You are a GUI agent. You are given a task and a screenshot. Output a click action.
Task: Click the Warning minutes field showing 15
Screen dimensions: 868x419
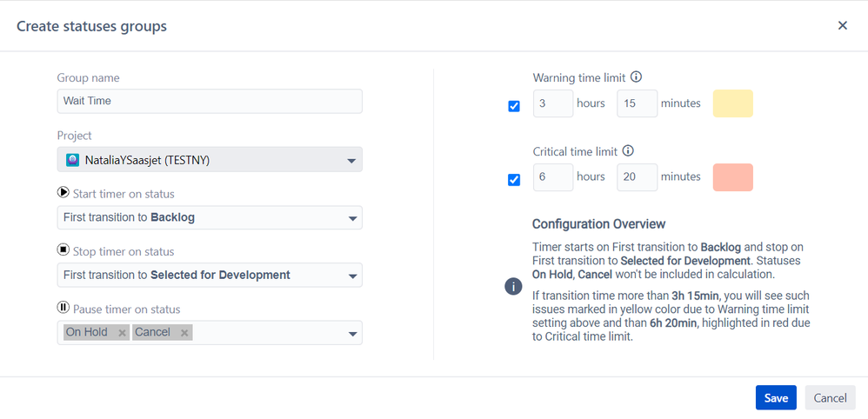click(x=638, y=103)
